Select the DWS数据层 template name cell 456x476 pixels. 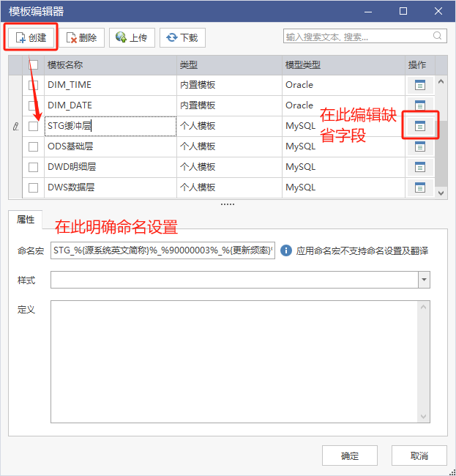point(111,187)
